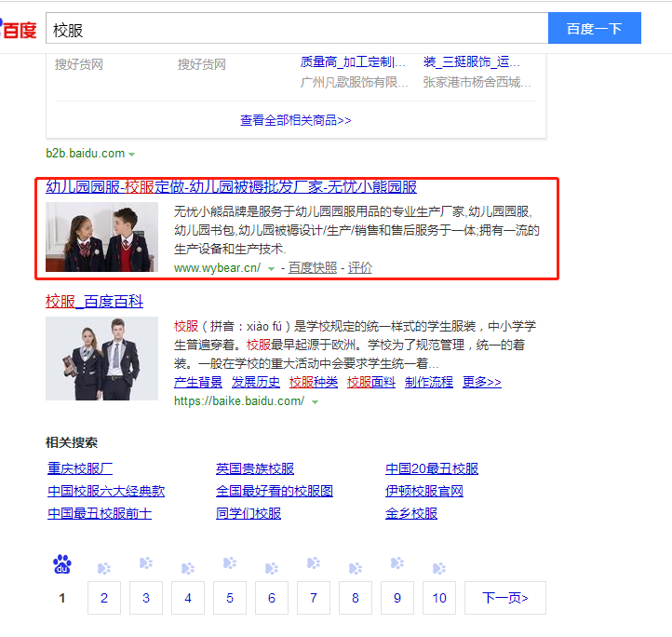Viewport: 672px width, 637px height.
Task: Click the blue Baidu paw icon above page 1
Action: (62, 564)
